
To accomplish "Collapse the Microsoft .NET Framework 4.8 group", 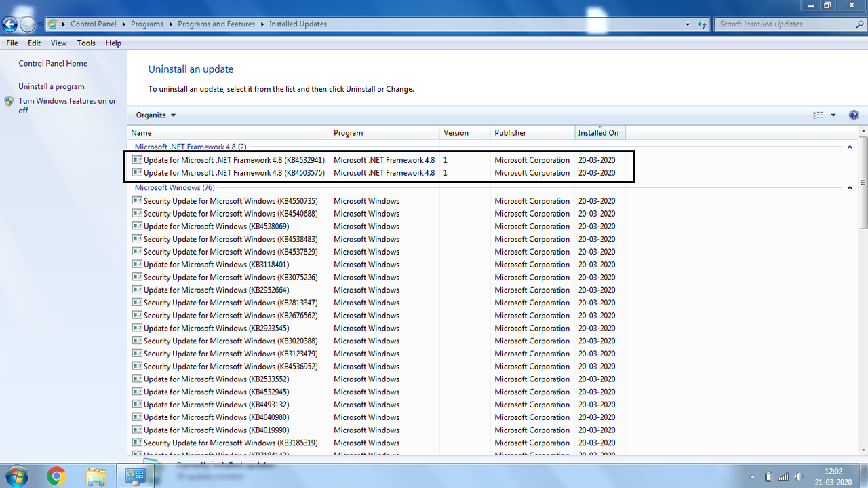I will pyautogui.click(x=850, y=147).
